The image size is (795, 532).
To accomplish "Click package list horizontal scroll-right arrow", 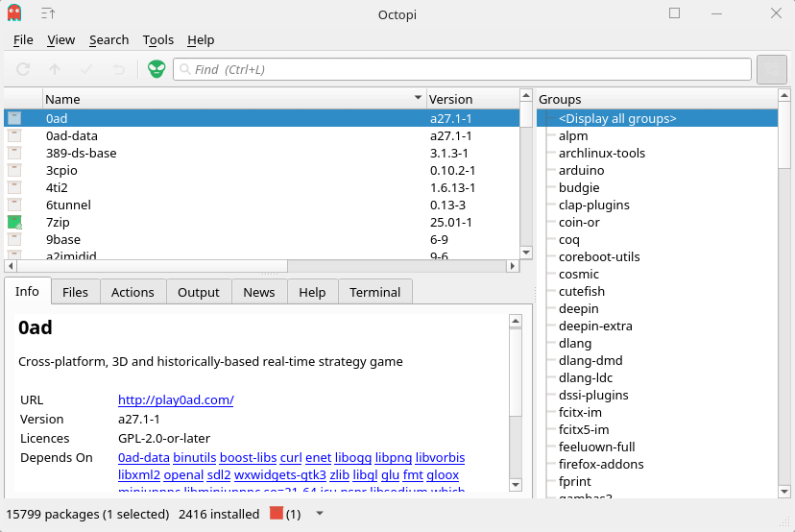I will (513, 266).
